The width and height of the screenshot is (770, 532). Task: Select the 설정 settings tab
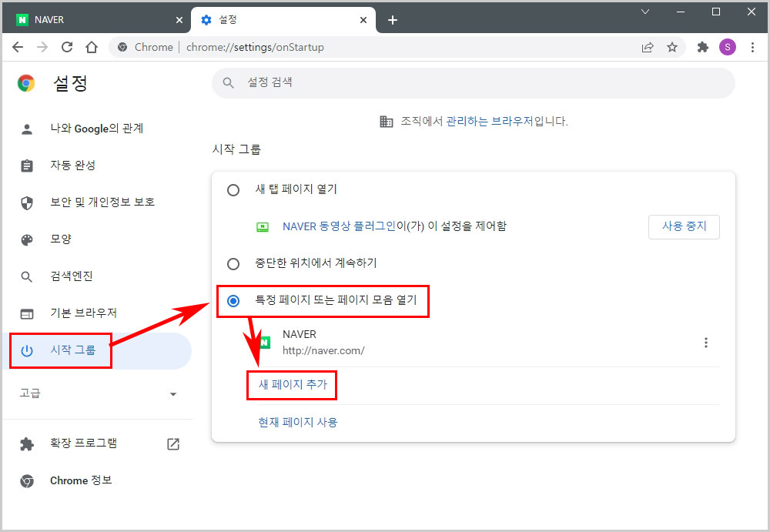tap(283, 20)
